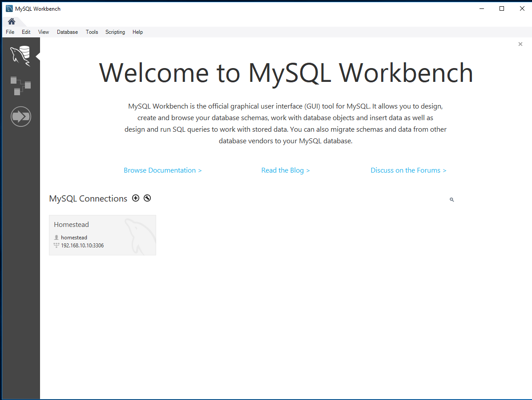Open the home tab icon
The image size is (532, 400).
click(x=12, y=22)
